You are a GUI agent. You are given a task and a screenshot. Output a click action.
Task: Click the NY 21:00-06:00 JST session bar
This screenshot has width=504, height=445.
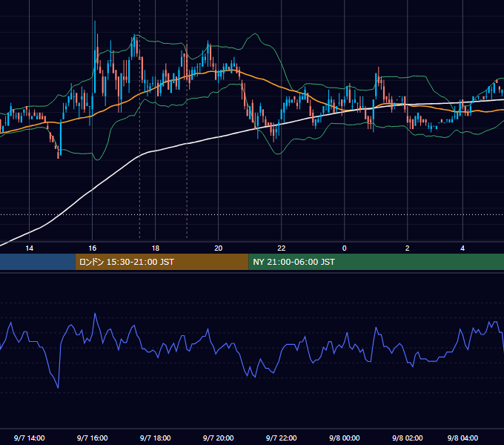376,262
